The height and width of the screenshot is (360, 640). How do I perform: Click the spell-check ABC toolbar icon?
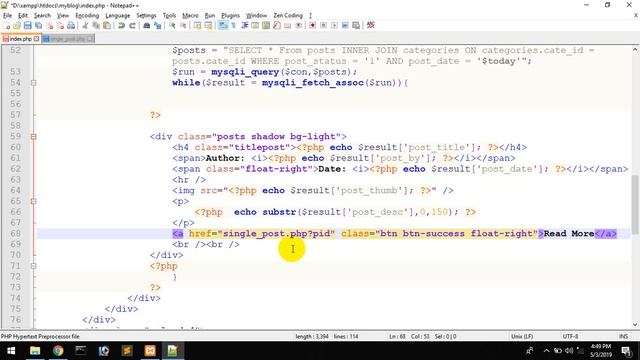(x=371, y=25)
